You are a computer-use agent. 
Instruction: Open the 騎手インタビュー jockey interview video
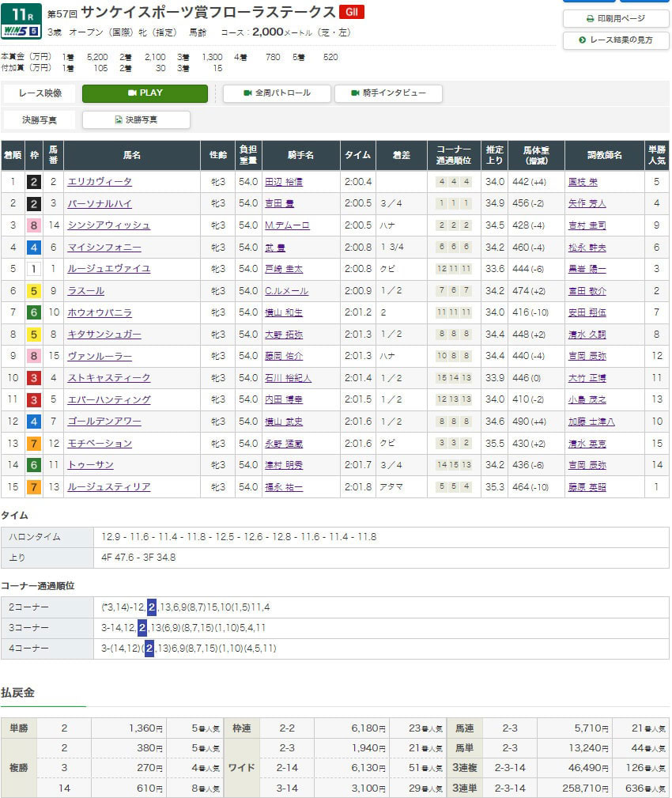[388, 93]
